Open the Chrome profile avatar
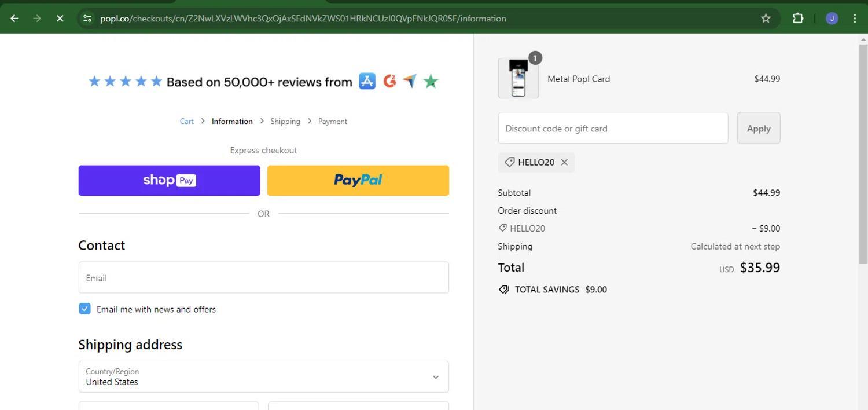868x410 pixels. click(x=832, y=19)
